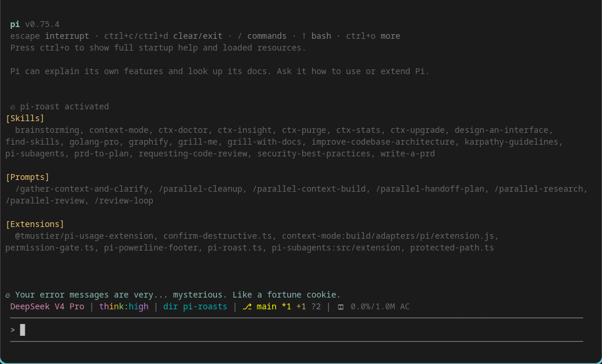Click the '*1' modified count in footer
602x364 pixels.
286,307
